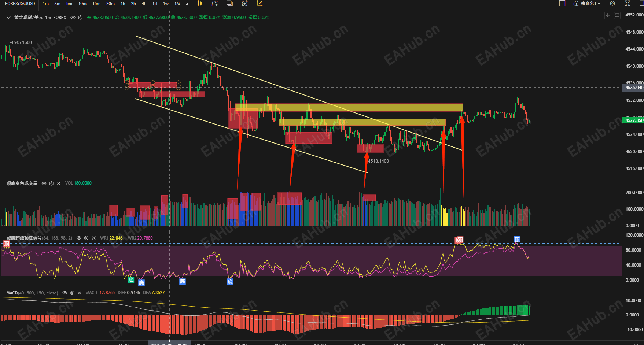Viewport: 644px width, 345px height.
Task: Enter fullscreen mode
Action: tap(628, 4)
